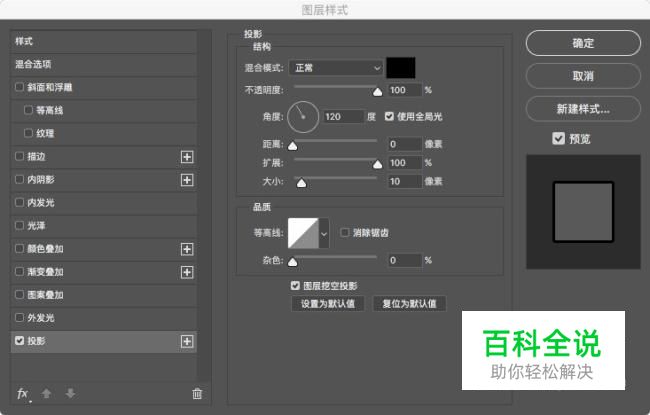Enable the 颜色叠加 checkbox
Screen dimensions: 650x415
click(x=19, y=248)
